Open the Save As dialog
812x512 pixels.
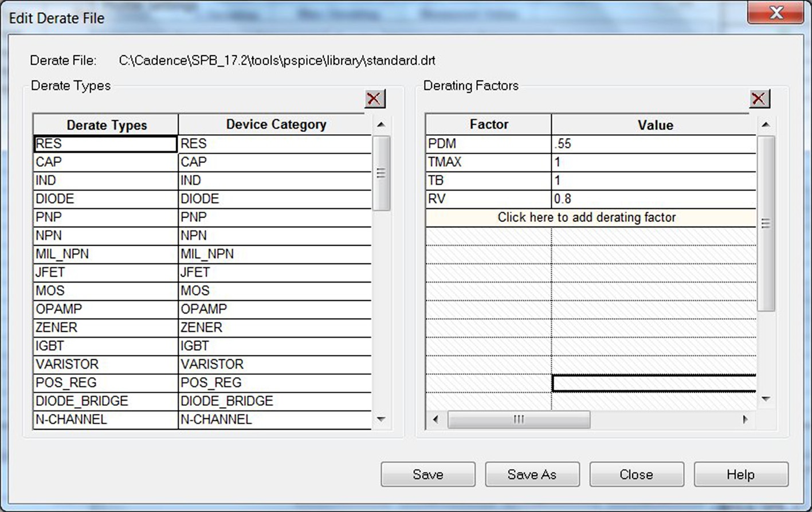pos(532,475)
